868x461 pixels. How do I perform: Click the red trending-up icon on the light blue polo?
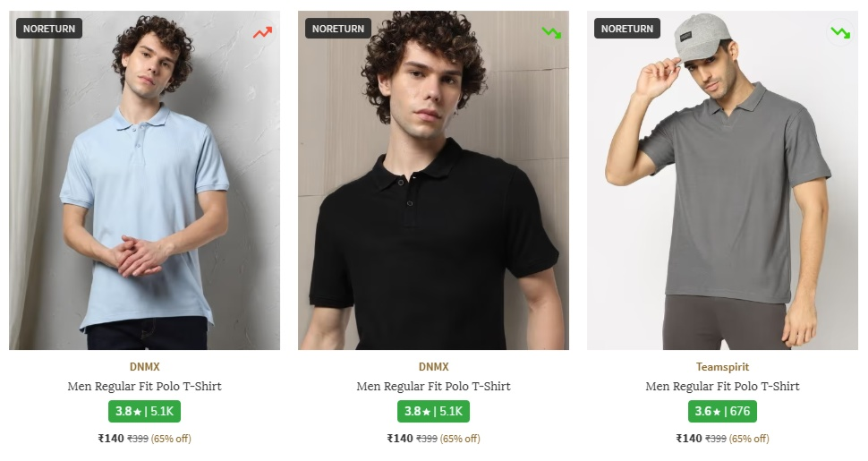click(x=262, y=33)
